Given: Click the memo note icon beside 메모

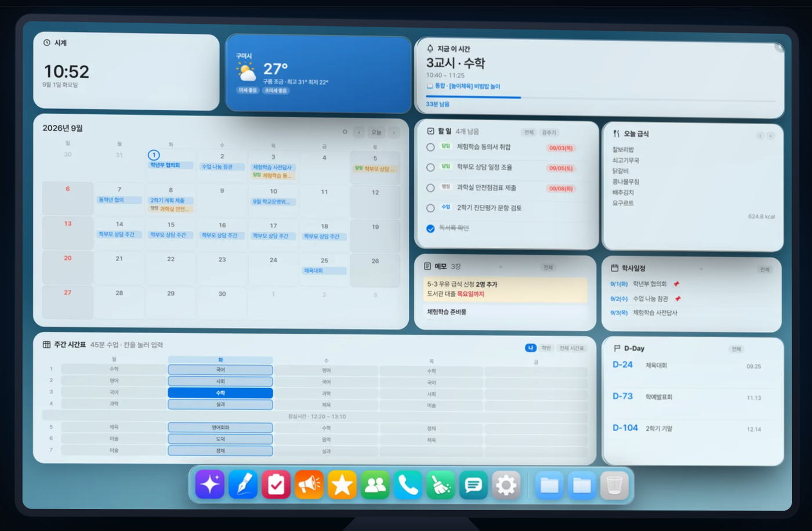Looking at the screenshot, I should point(427,266).
